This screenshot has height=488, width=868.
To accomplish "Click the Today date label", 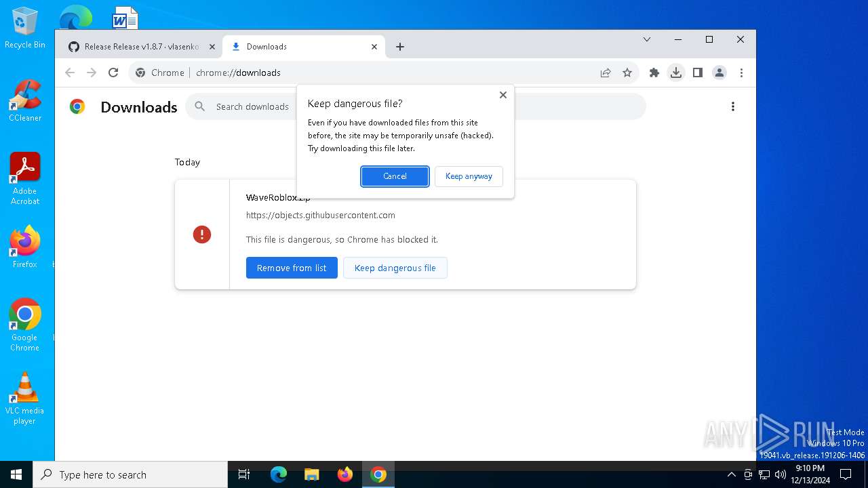I will (187, 162).
